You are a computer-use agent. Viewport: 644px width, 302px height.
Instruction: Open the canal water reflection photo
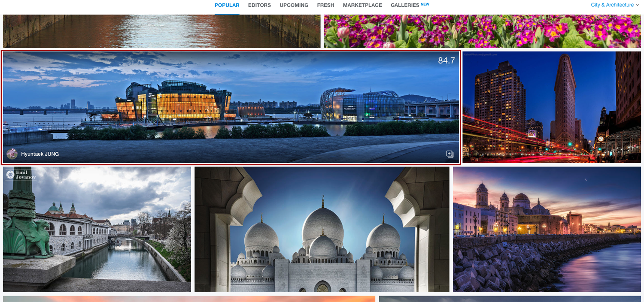[161, 31]
